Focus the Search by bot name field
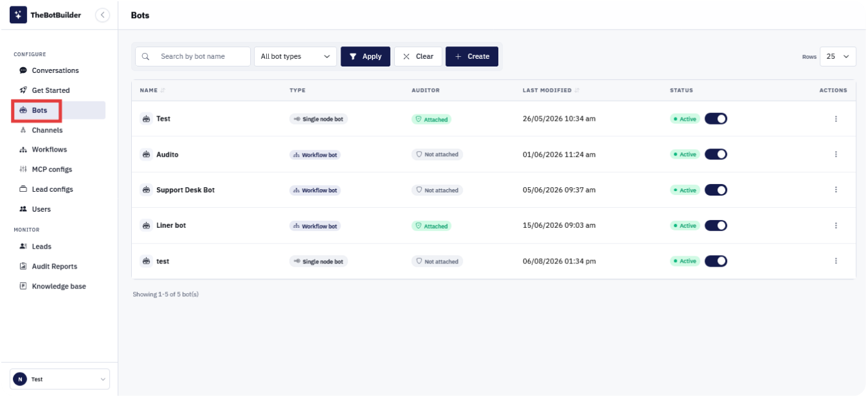Image resolution: width=868 pixels, height=397 pixels. 193,56
